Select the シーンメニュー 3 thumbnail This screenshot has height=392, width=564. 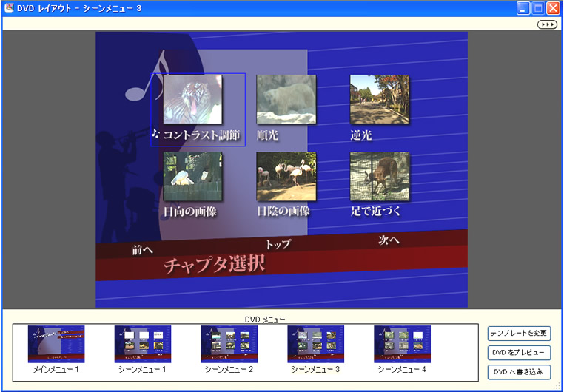point(315,344)
